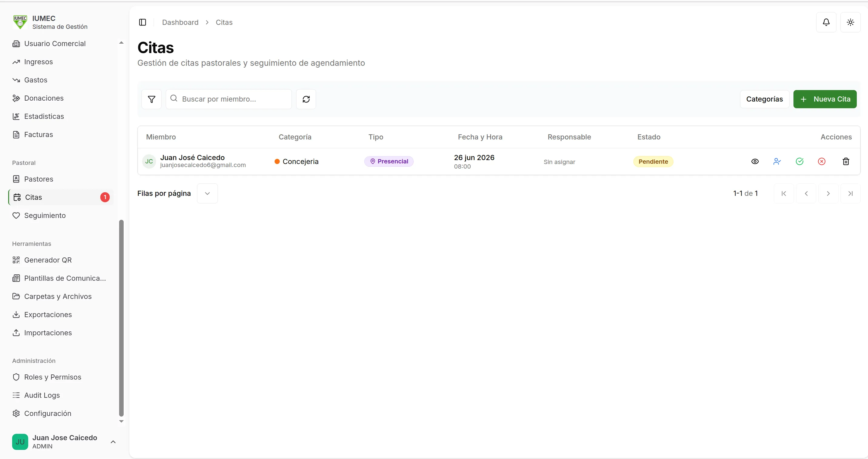Collapse the sidebar panel
Screen dimensions: 868x459
point(142,22)
